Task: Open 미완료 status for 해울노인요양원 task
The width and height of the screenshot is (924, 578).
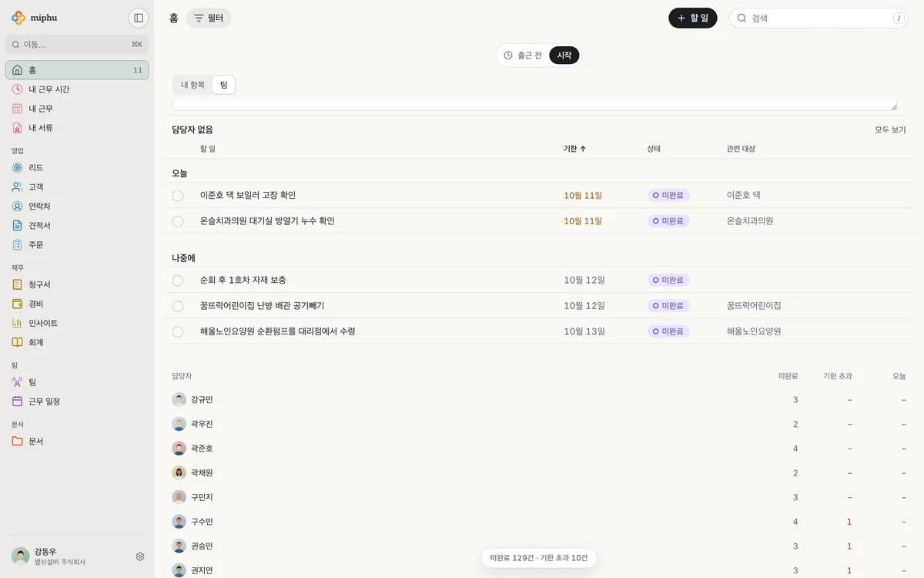Action: click(x=668, y=331)
